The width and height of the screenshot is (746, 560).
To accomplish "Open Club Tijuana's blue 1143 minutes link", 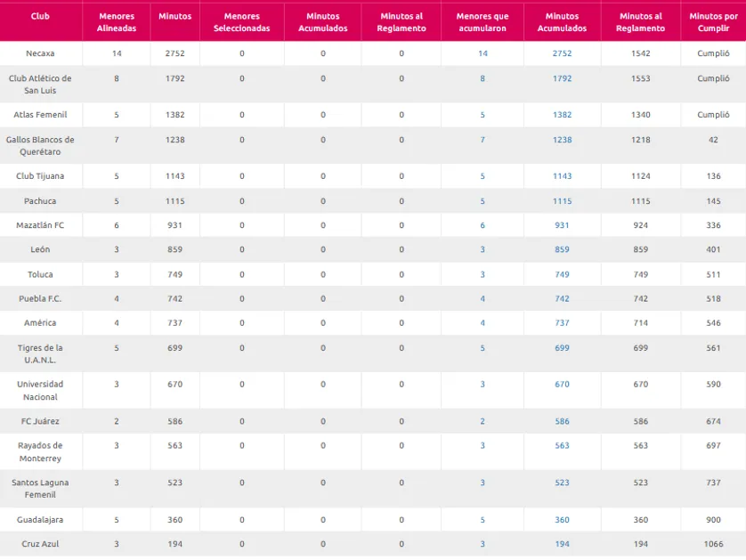I will [x=562, y=176].
